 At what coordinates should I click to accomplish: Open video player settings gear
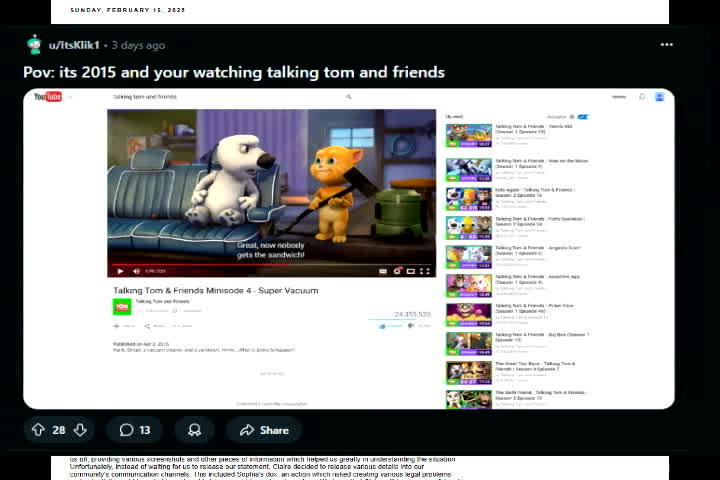(397, 271)
